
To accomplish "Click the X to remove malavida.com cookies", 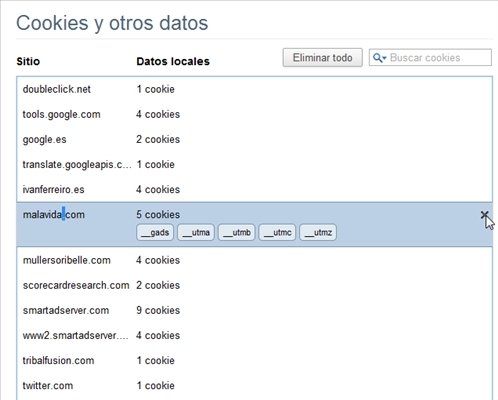I will (484, 215).
